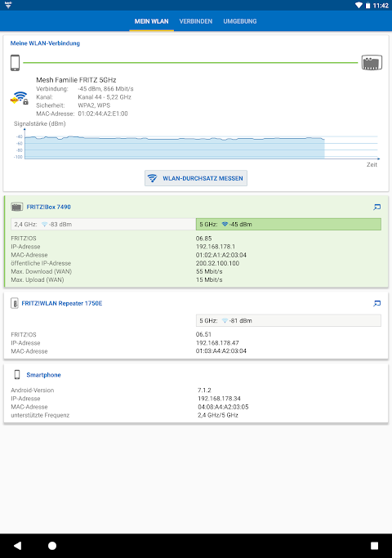The width and height of the screenshot is (392, 558).
Task: Tap supported frequency 2,4 GHz/5 GHz
Action: (218, 415)
